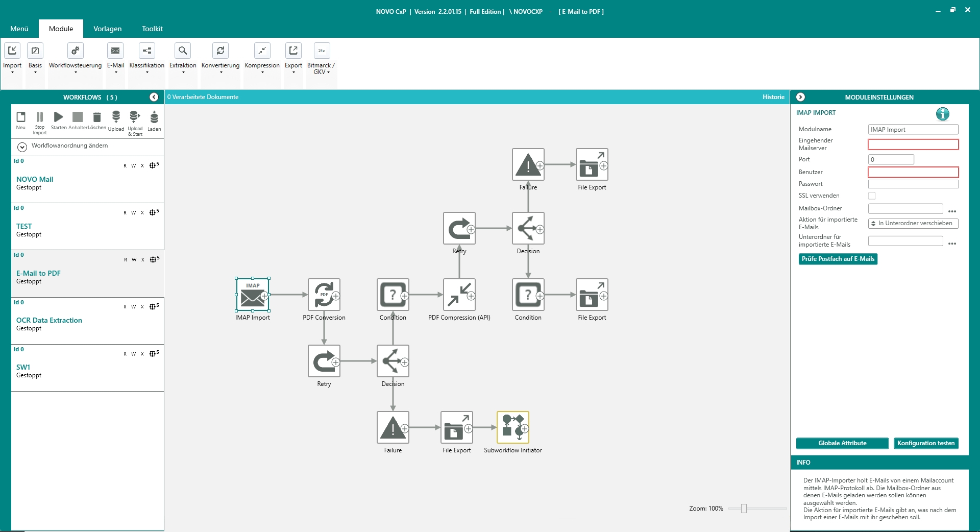The width and height of the screenshot is (980, 532).
Task: Select the NOVO Mail workflow
Action: (x=87, y=179)
